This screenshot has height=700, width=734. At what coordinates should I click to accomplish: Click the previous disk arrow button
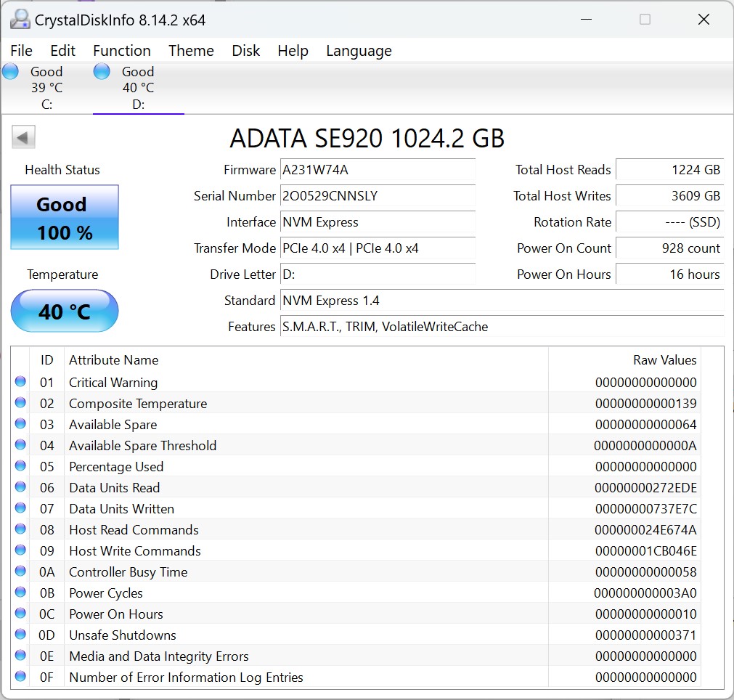click(x=24, y=137)
